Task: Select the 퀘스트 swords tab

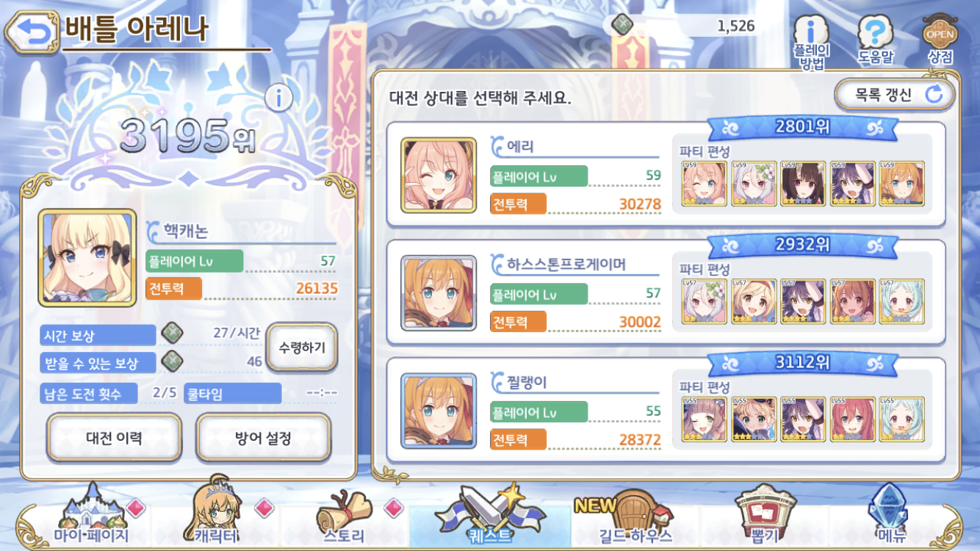Action: 490,514
